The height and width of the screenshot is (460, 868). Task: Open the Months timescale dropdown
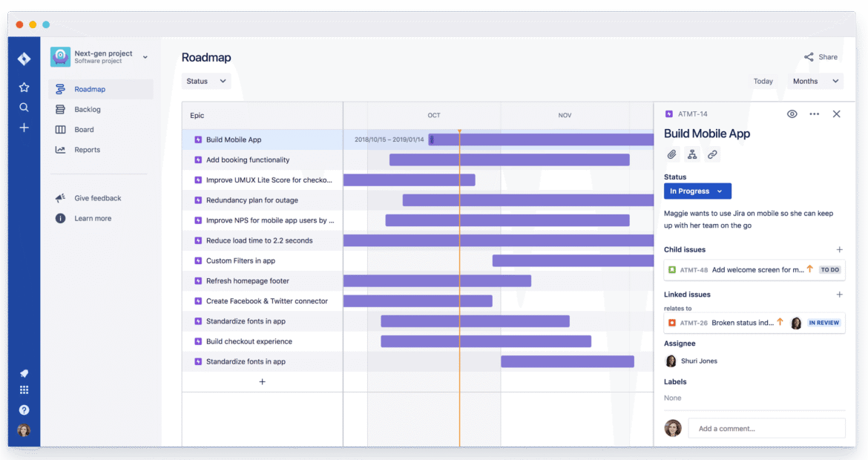point(815,81)
